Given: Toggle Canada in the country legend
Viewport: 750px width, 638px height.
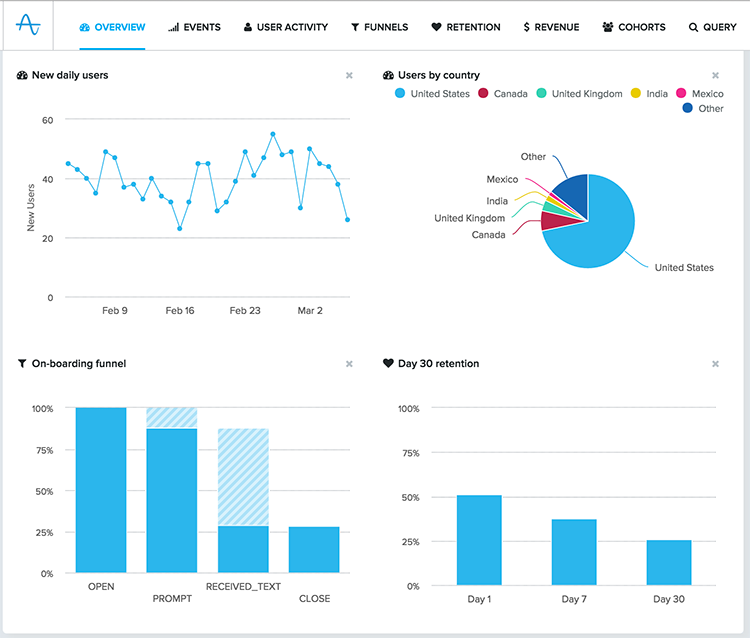Looking at the screenshot, I should pyautogui.click(x=503, y=94).
